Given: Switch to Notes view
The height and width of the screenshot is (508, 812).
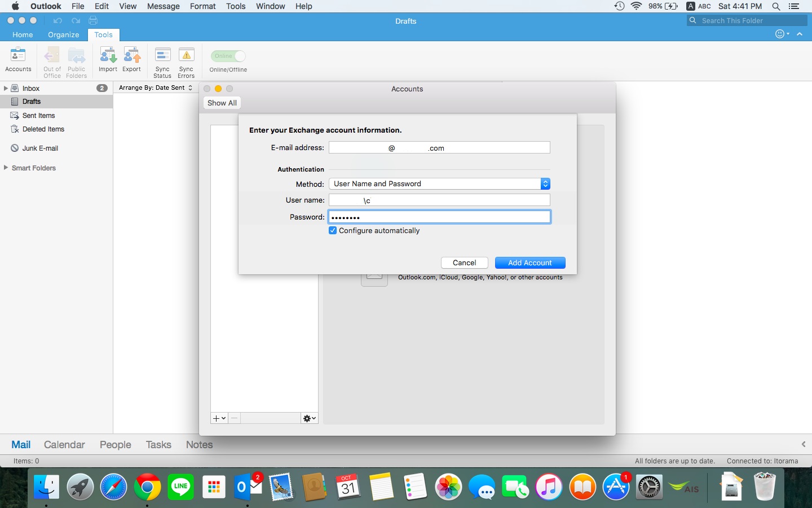Looking at the screenshot, I should (x=199, y=444).
